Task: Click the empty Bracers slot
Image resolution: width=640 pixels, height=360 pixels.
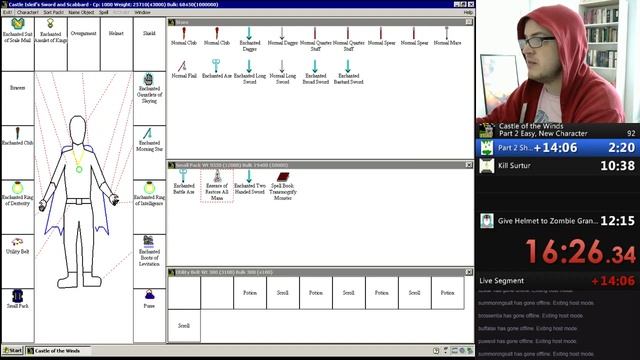Action: click(x=18, y=98)
